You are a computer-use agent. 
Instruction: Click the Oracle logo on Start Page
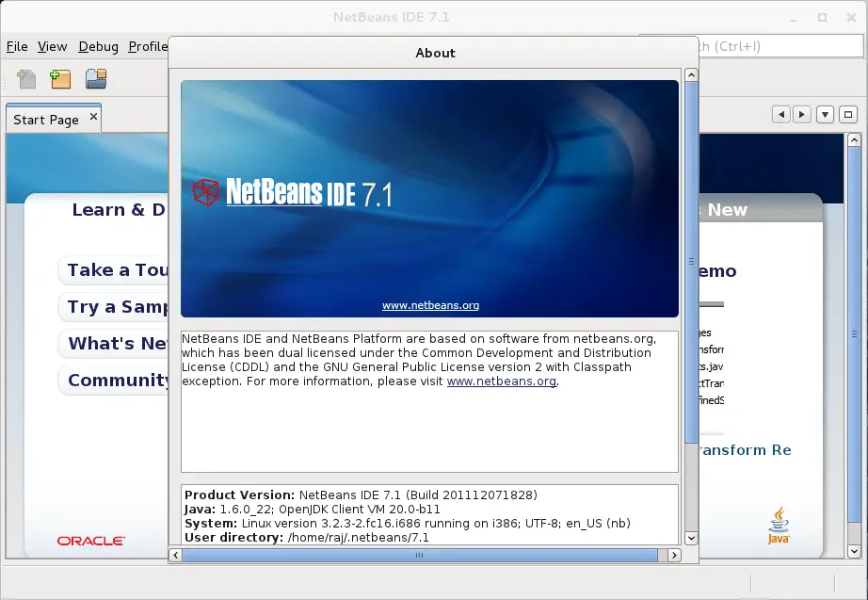point(90,541)
